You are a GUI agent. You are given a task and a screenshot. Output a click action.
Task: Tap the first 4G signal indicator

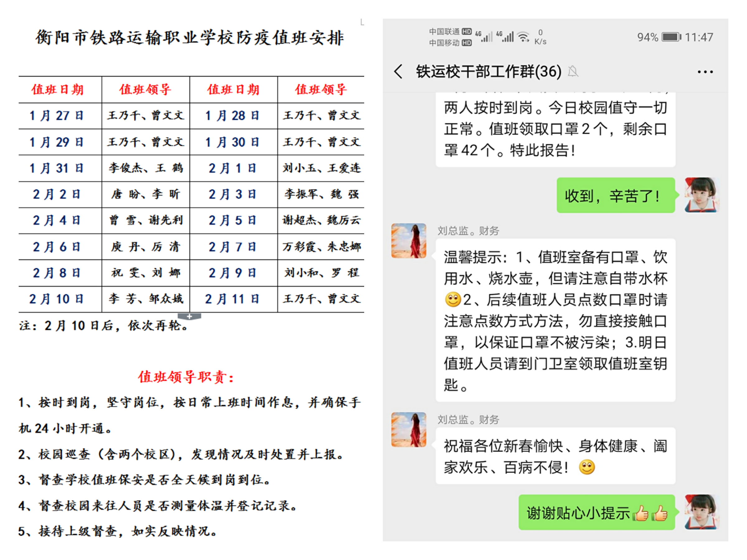click(484, 36)
